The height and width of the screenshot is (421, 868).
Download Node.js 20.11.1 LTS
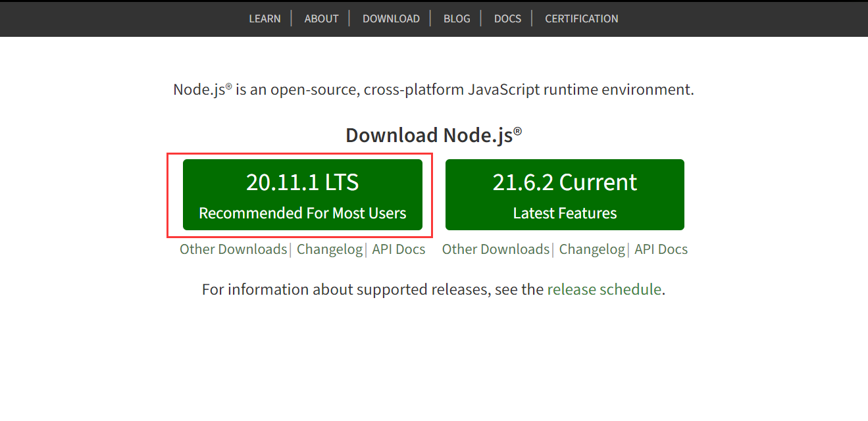pyautogui.click(x=303, y=195)
